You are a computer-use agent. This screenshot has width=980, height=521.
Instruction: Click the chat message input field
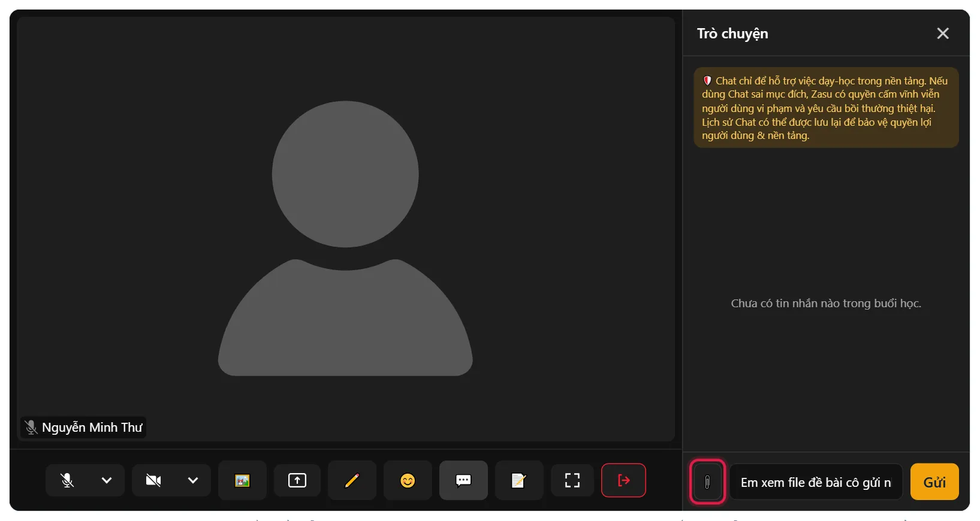click(816, 482)
